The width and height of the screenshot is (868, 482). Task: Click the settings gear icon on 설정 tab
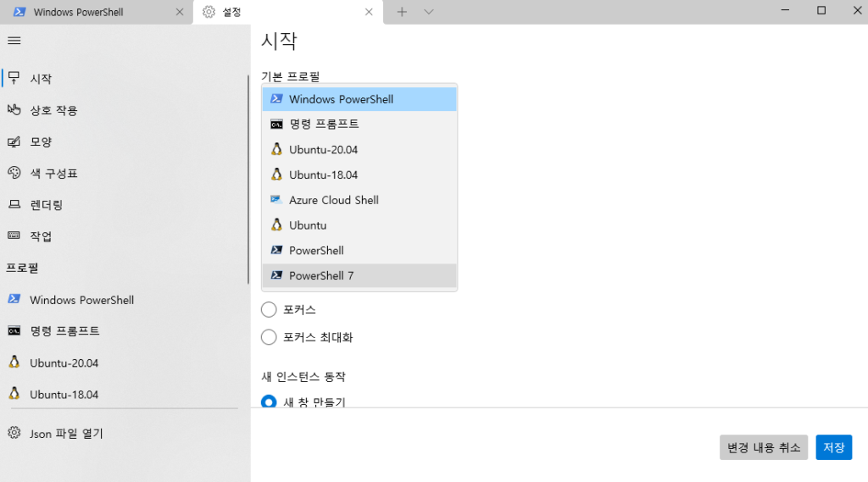209,12
